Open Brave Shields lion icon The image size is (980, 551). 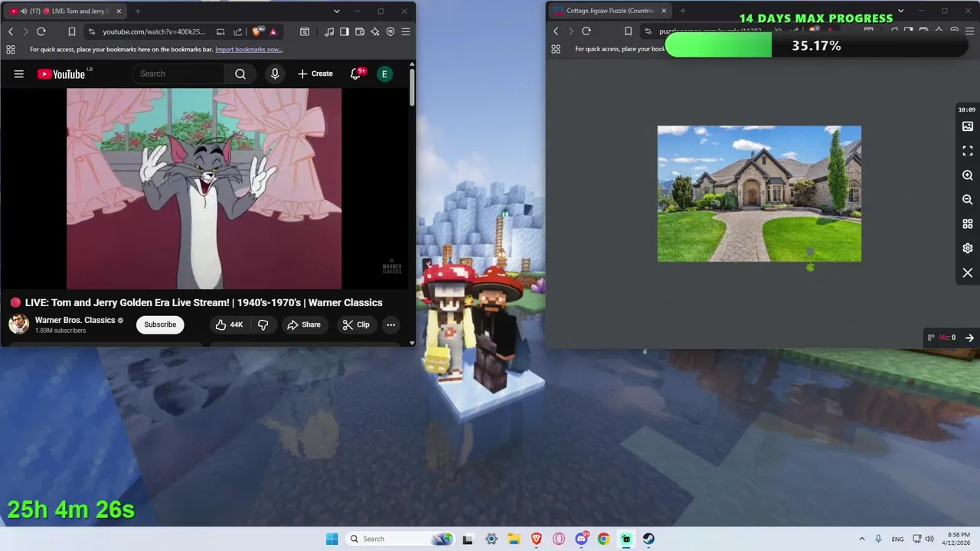tap(256, 31)
